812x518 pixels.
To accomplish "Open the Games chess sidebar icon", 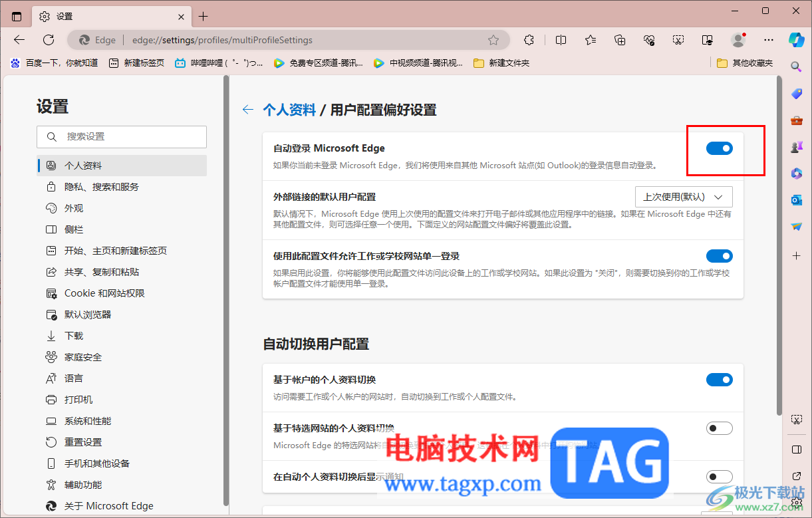I will coord(796,147).
